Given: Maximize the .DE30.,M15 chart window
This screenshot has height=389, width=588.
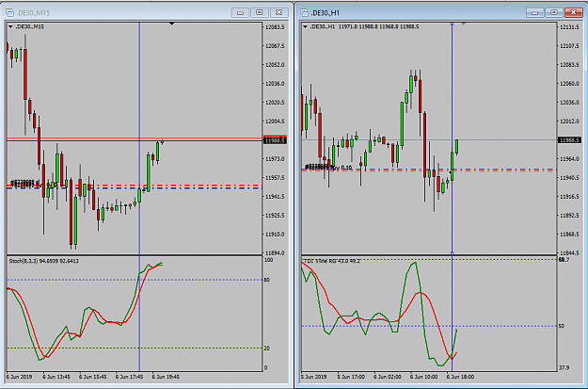Looking at the screenshot, I should (x=260, y=13).
